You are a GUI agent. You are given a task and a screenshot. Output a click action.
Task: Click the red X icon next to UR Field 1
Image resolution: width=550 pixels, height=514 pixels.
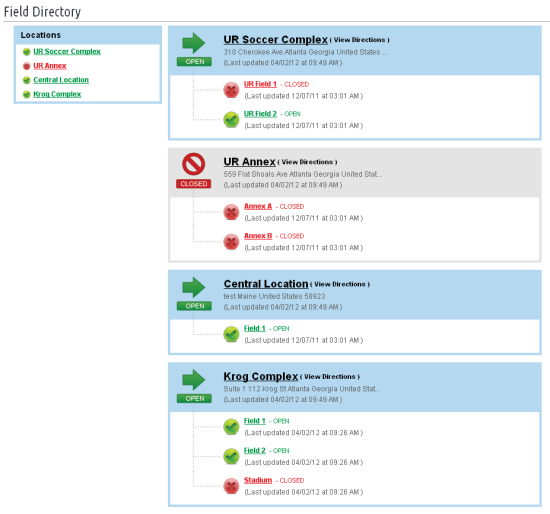coord(231,90)
